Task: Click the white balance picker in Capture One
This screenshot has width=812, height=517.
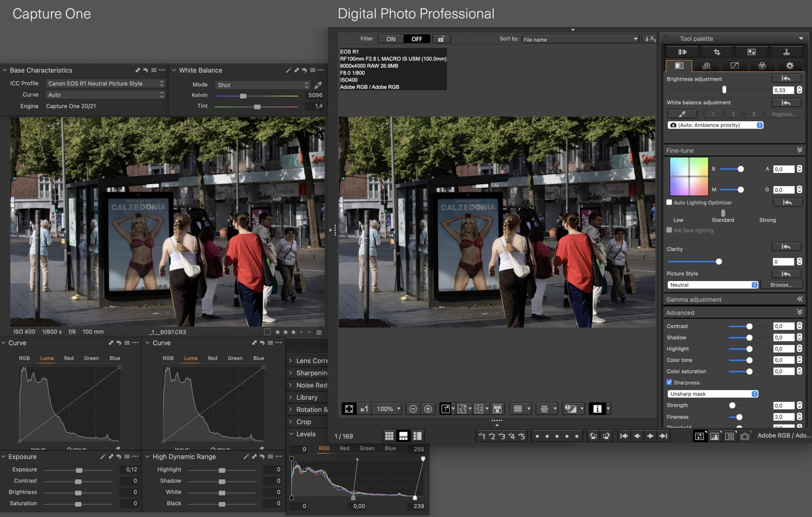Action: pyautogui.click(x=318, y=85)
